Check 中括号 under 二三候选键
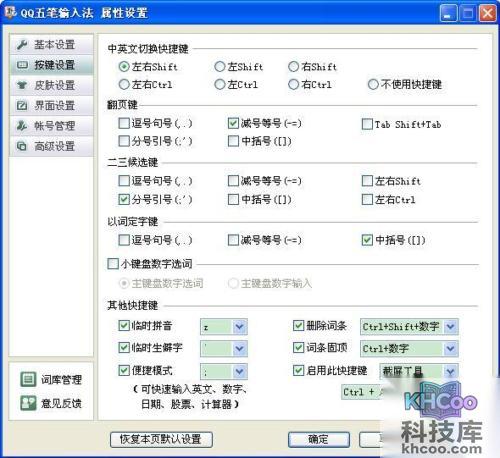 point(233,199)
